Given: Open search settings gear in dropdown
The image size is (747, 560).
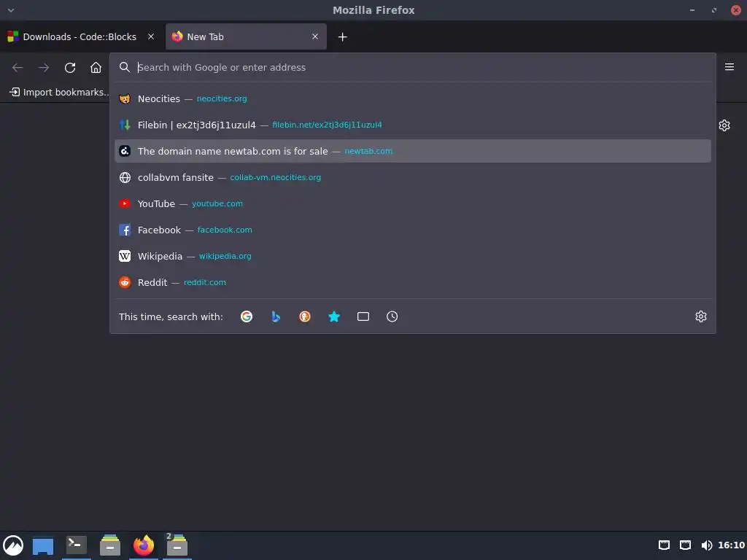Looking at the screenshot, I should pyautogui.click(x=701, y=316).
